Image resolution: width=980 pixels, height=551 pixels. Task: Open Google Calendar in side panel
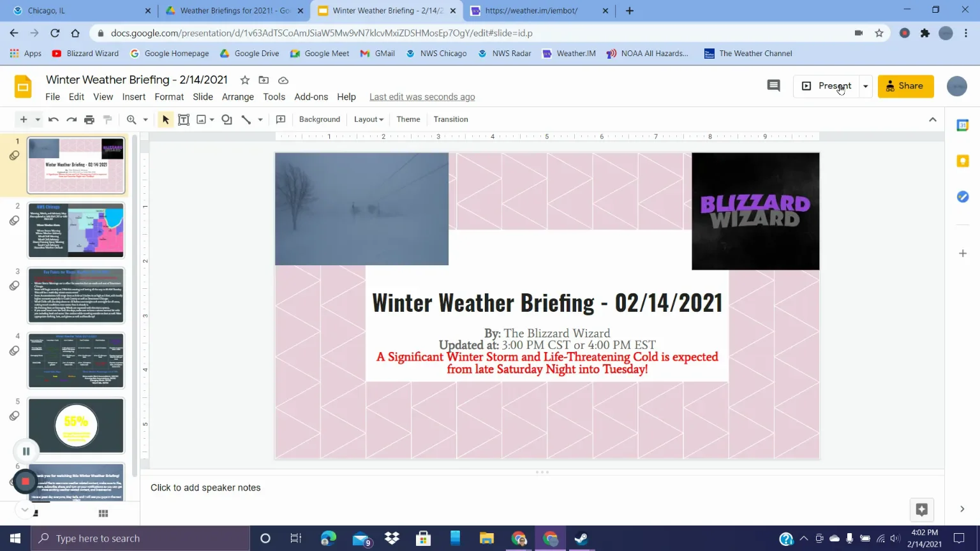963,126
